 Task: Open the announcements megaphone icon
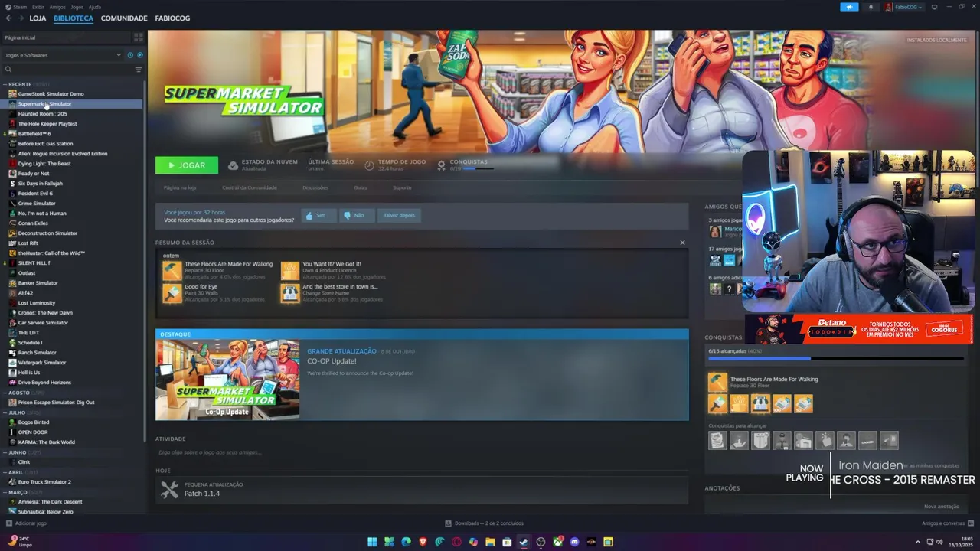[849, 7]
